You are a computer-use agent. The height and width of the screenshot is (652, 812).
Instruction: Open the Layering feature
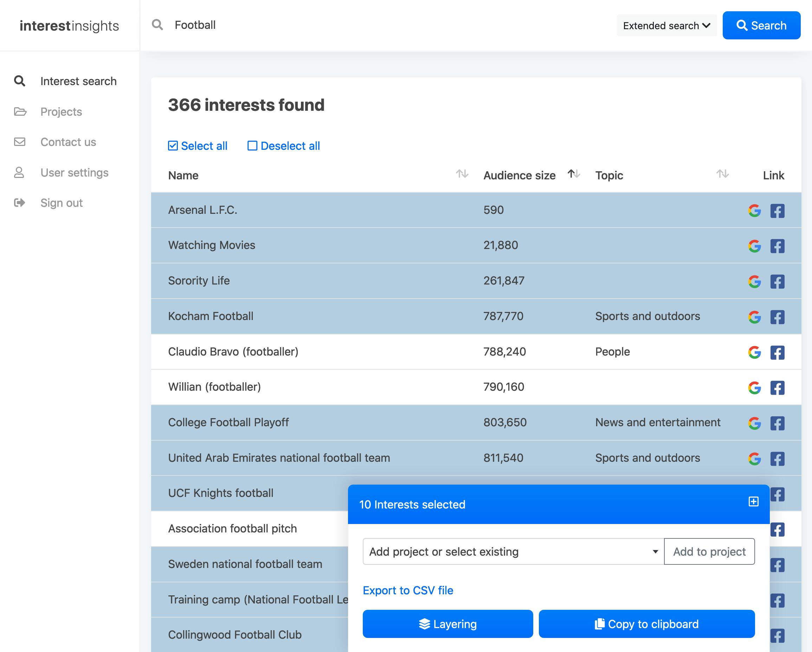(448, 624)
